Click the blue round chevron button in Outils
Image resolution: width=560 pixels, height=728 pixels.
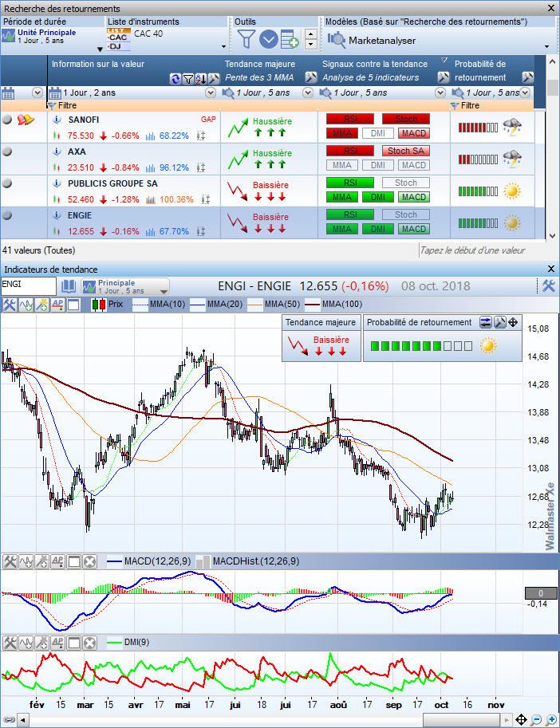[x=268, y=39]
